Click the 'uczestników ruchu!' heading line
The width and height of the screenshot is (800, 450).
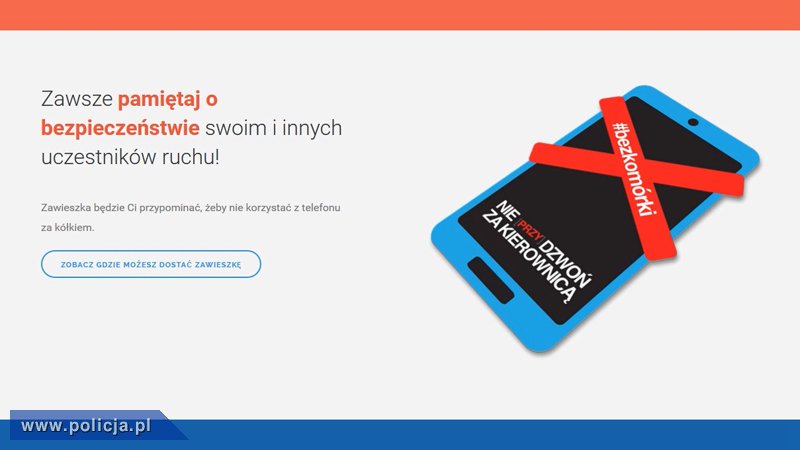tap(130, 157)
